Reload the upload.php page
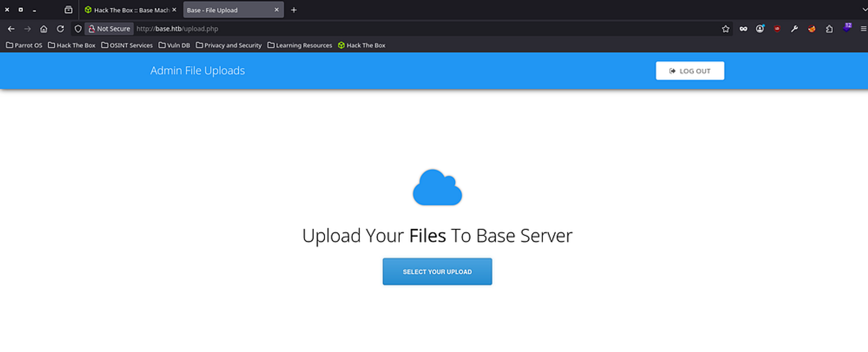This screenshot has width=868, height=352. click(60, 29)
